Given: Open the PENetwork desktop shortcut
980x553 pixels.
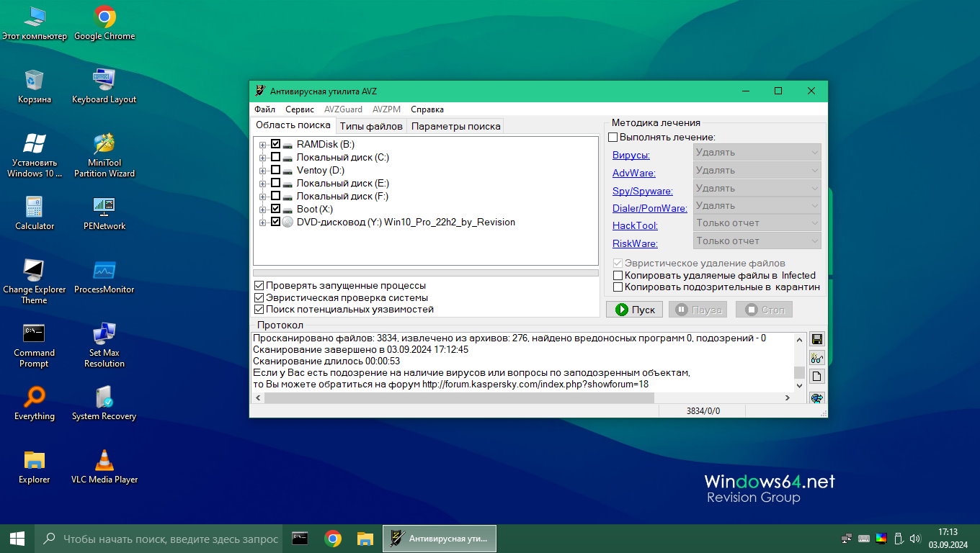Looking at the screenshot, I should coord(104,208).
